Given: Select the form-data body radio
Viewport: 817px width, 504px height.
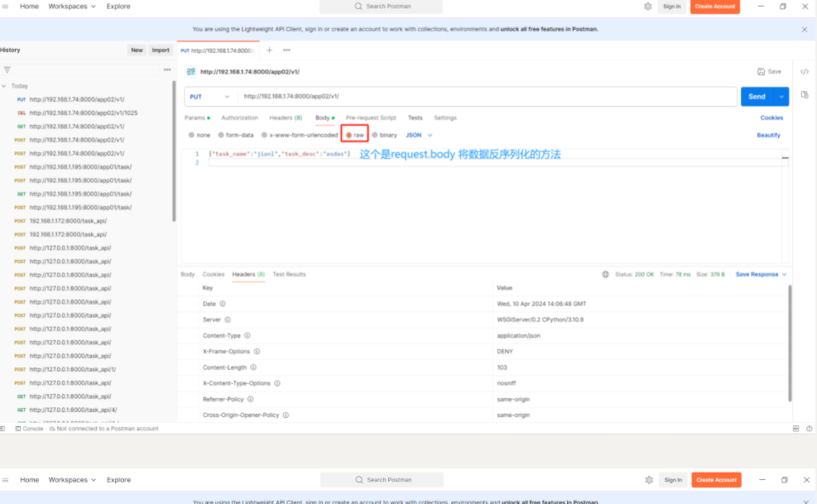Looking at the screenshot, I should tap(221, 135).
